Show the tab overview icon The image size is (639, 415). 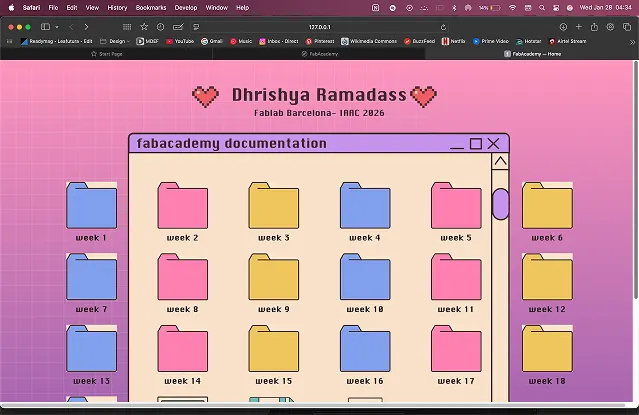tap(627, 27)
